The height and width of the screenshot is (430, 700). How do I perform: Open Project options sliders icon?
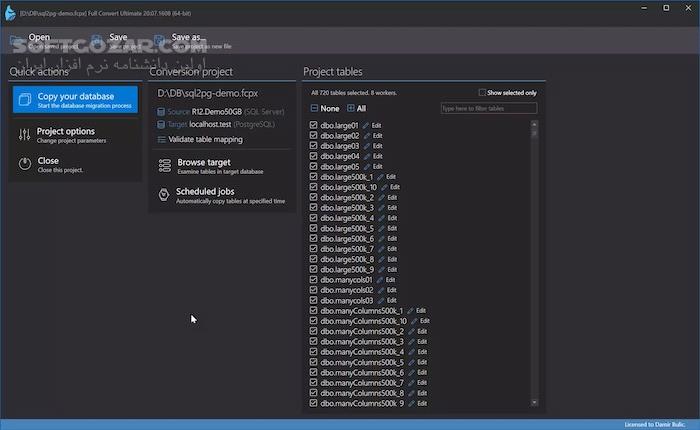[x=25, y=134]
